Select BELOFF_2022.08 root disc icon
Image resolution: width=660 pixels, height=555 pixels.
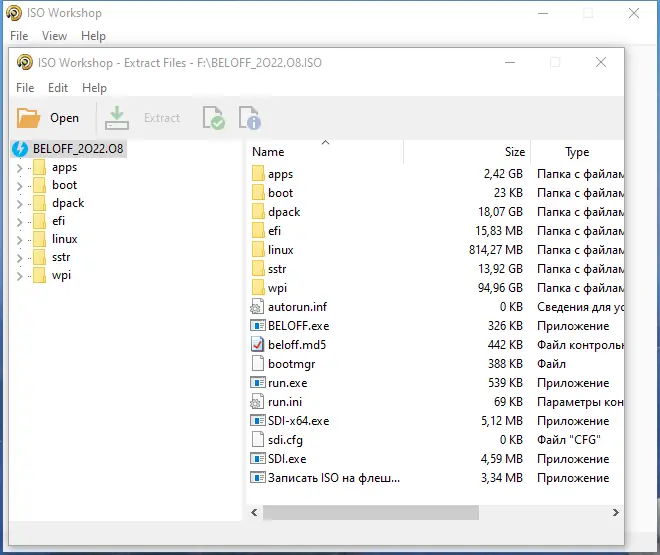tap(20, 149)
